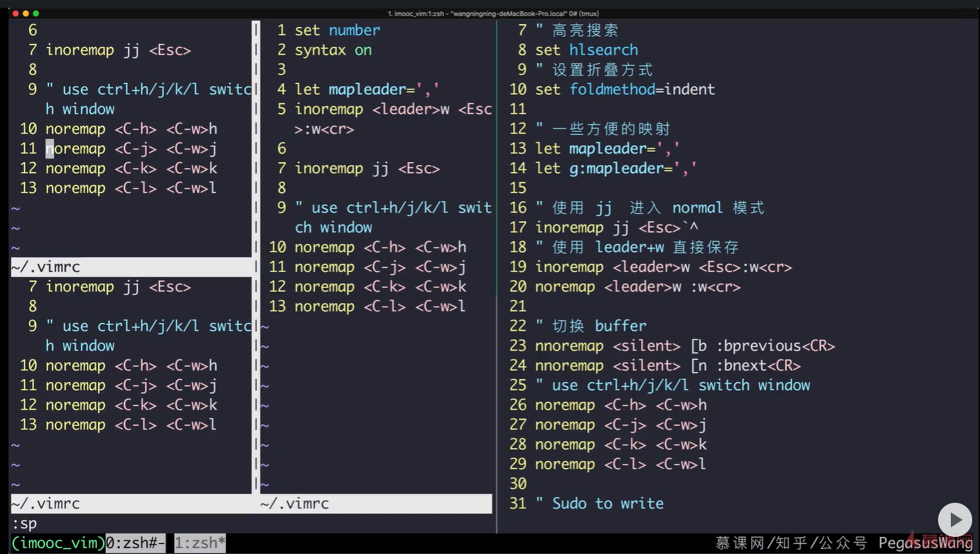
Task: Close the terminal window with the red button
Action: [x=16, y=14]
